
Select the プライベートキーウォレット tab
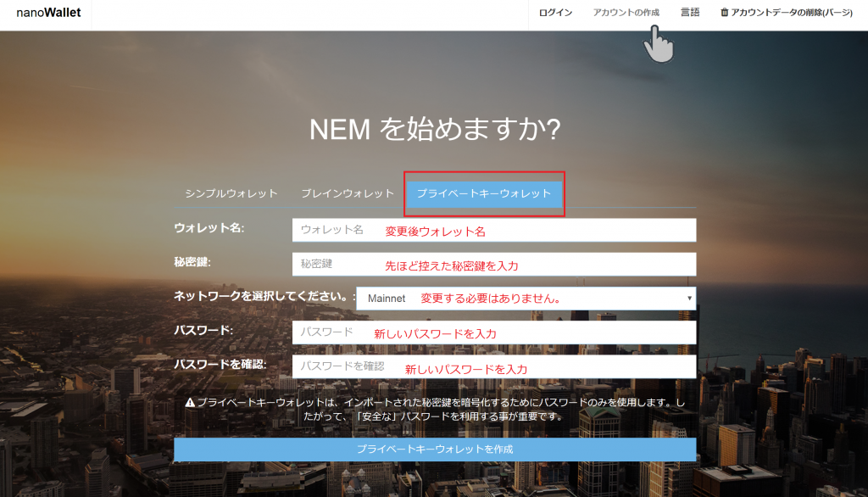pos(484,193)
